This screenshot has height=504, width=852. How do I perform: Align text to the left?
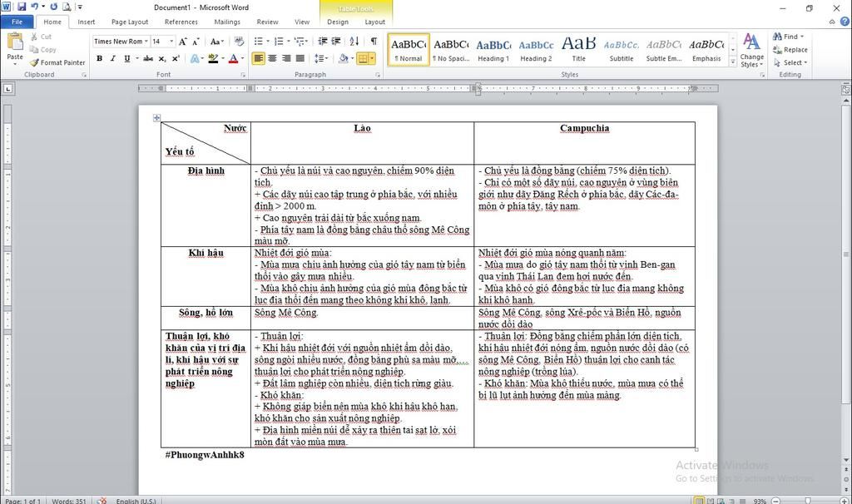coord(259,58)
